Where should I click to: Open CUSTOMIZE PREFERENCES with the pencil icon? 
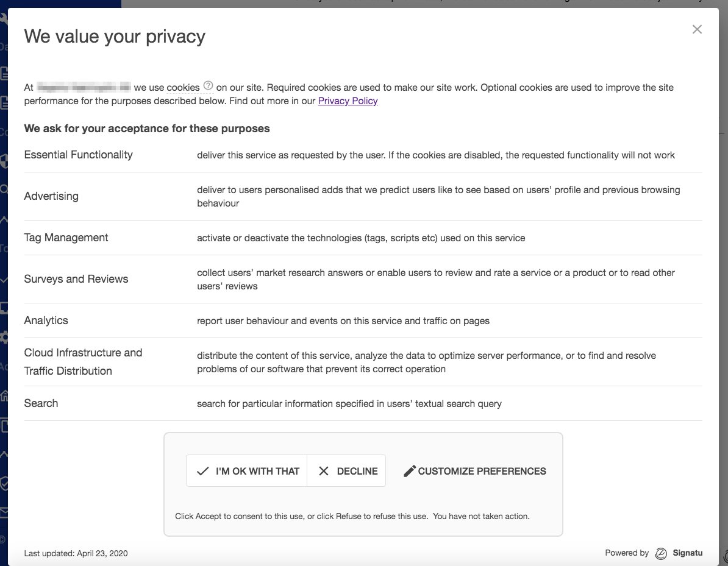coord(475,471)
